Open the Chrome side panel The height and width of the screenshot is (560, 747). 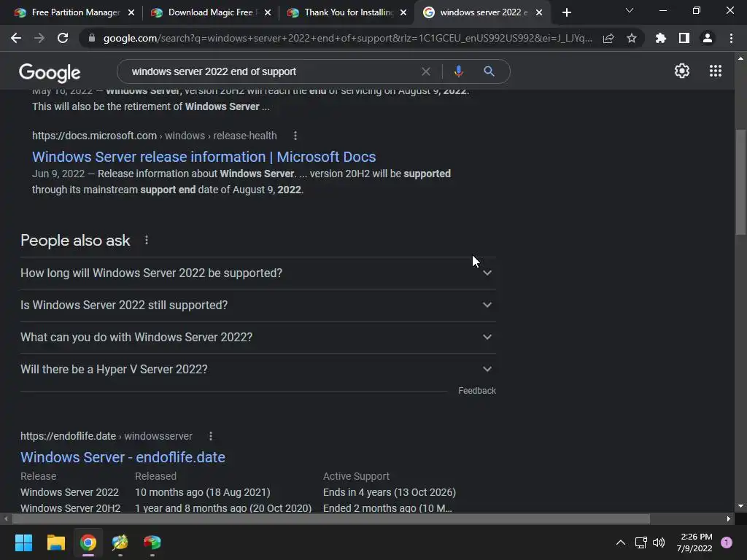(x=684, y=38)
